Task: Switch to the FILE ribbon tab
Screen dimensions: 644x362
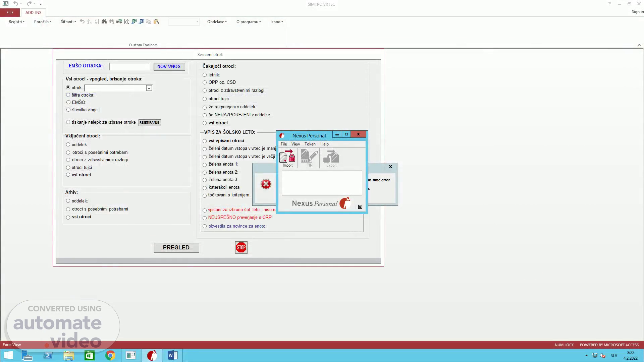Action: pos(10,12)
